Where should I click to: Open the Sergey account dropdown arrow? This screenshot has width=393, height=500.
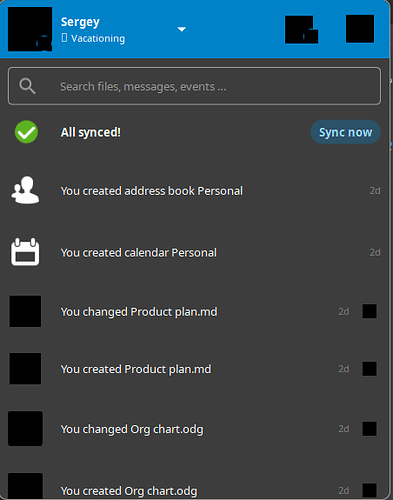click(182, 29)
